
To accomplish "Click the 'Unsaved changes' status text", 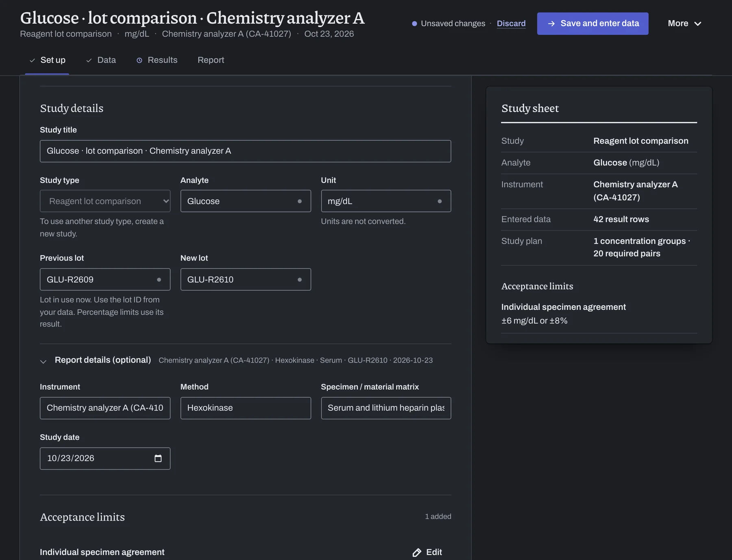I will tap(453, 24).
